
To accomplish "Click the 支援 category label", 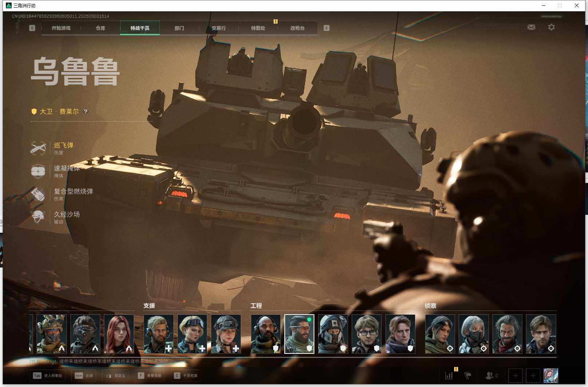I will (149, 306).
